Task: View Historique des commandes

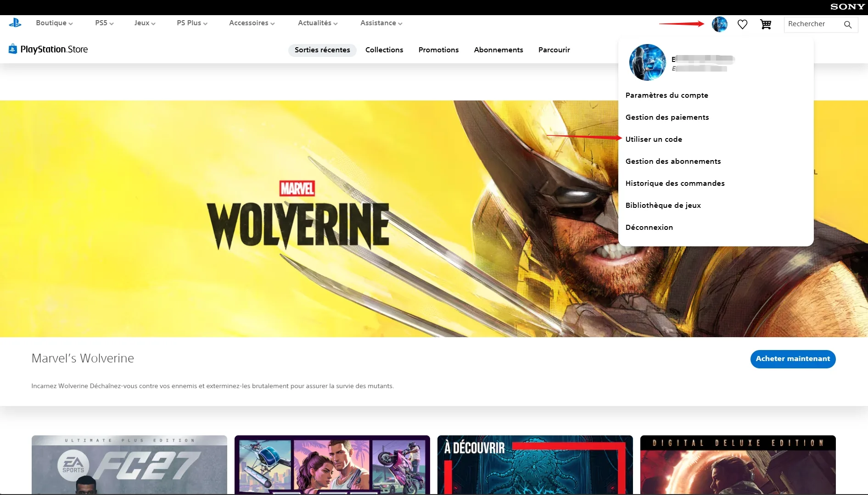Action: click(675, 184)
